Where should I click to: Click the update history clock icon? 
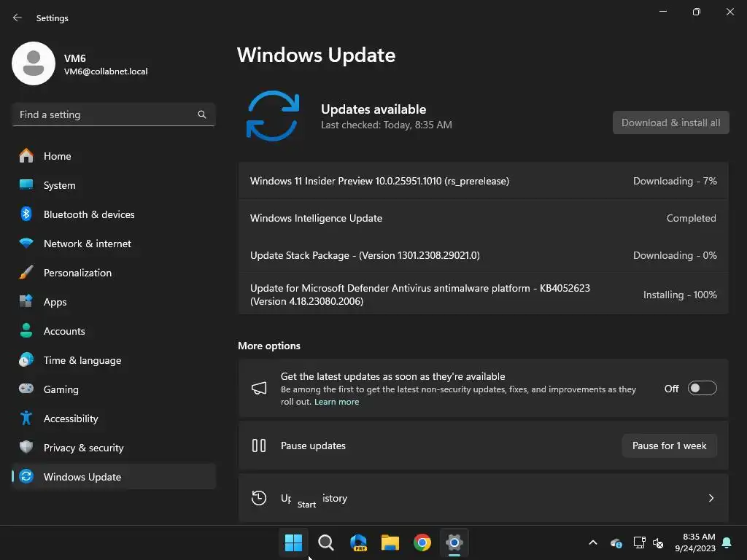tap(259, 498)
